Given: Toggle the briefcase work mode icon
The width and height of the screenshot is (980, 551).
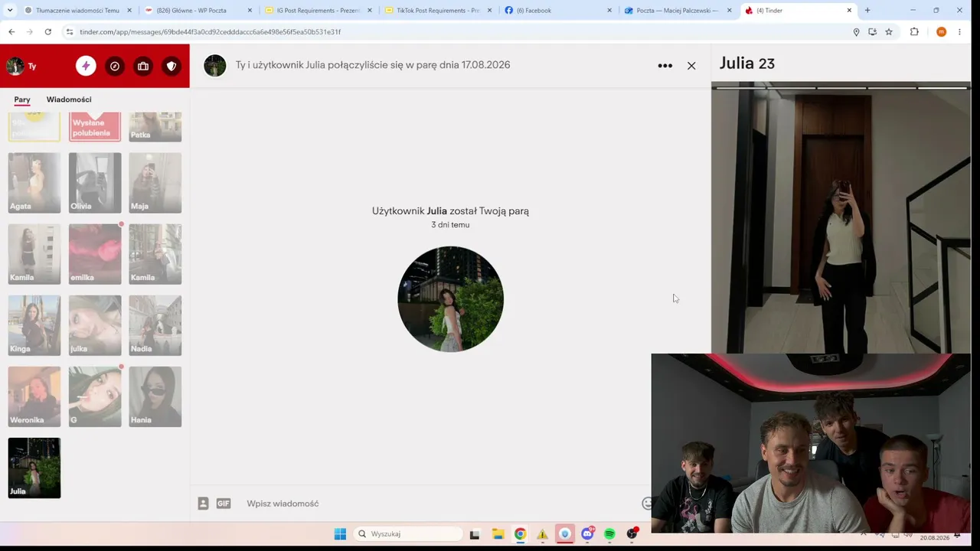Looking at the screenshot, I should point(143,66).
